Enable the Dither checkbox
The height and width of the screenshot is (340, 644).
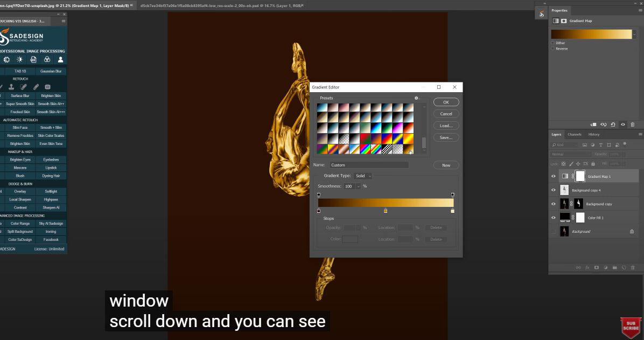pos(553,43)
